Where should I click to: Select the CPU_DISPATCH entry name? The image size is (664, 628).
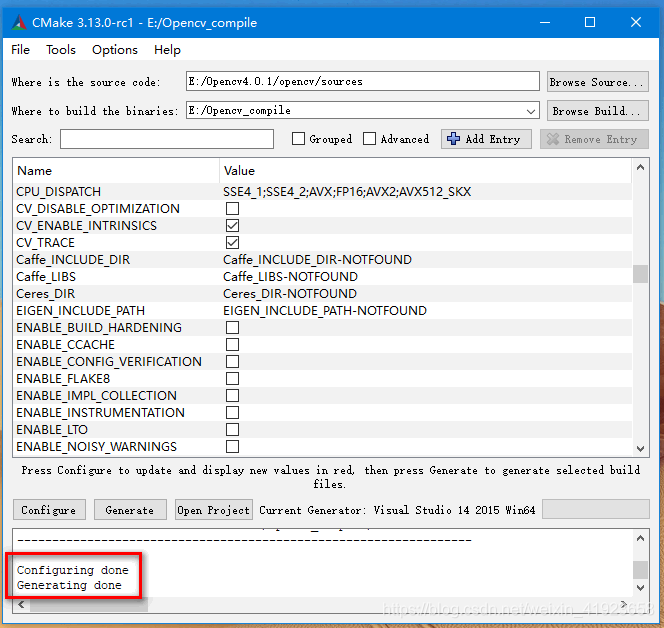pyautogui.click(x=58, y=192)
